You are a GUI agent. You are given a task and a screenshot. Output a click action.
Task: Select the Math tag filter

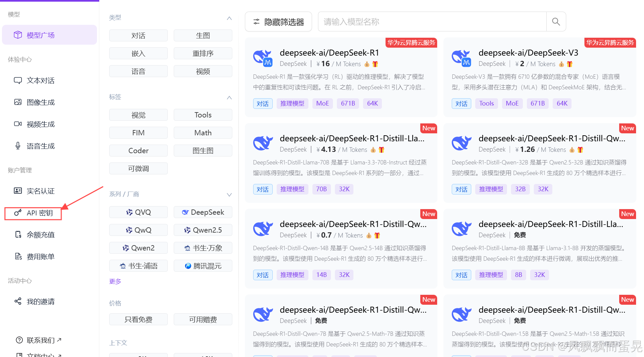(203, 133)
